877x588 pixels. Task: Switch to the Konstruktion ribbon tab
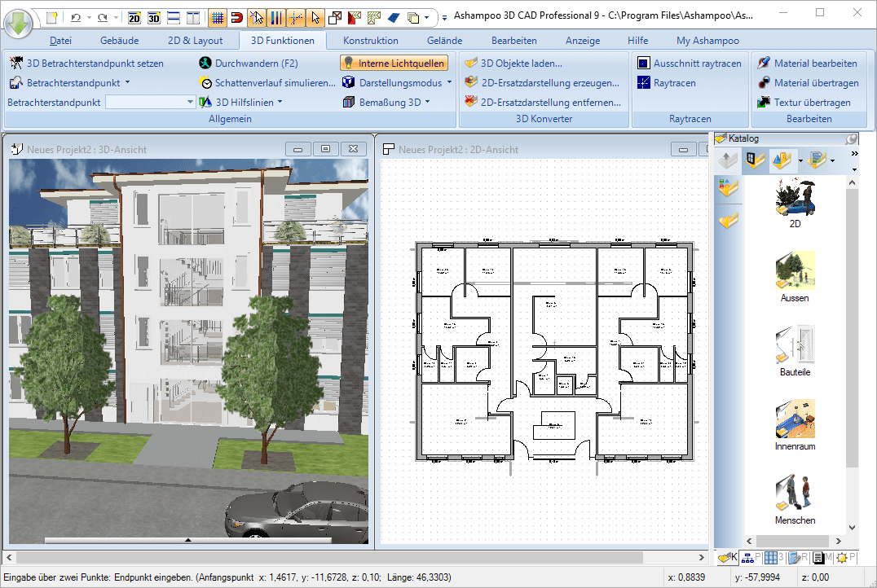[x=370, y=40]
